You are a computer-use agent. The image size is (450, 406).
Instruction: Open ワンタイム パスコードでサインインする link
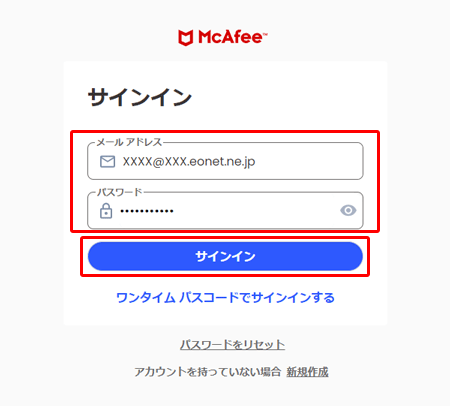225,297
